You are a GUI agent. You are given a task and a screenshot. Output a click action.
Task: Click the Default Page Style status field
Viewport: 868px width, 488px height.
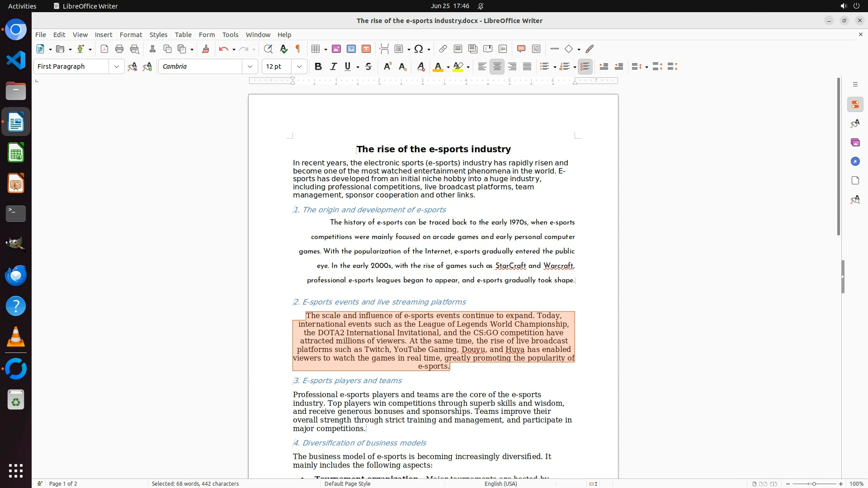[347, 483]
